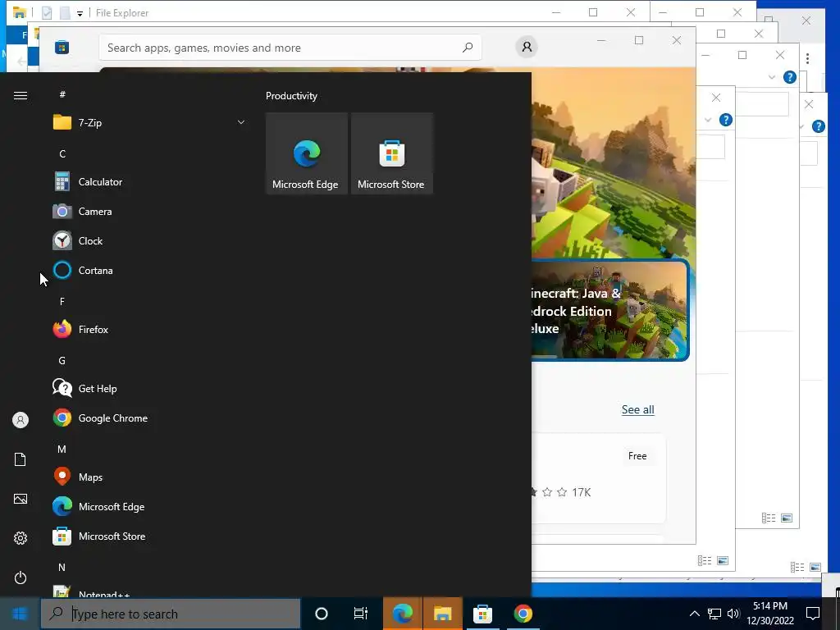This screenshot has height=630, width=840.
Task: Jump to letter M section header
Action: tap(62, 449)
